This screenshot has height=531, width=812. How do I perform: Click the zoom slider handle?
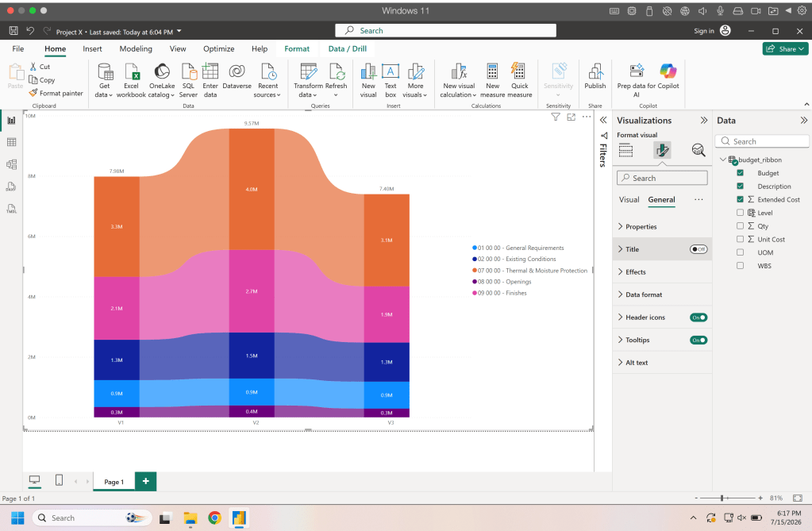coord(722,498)
